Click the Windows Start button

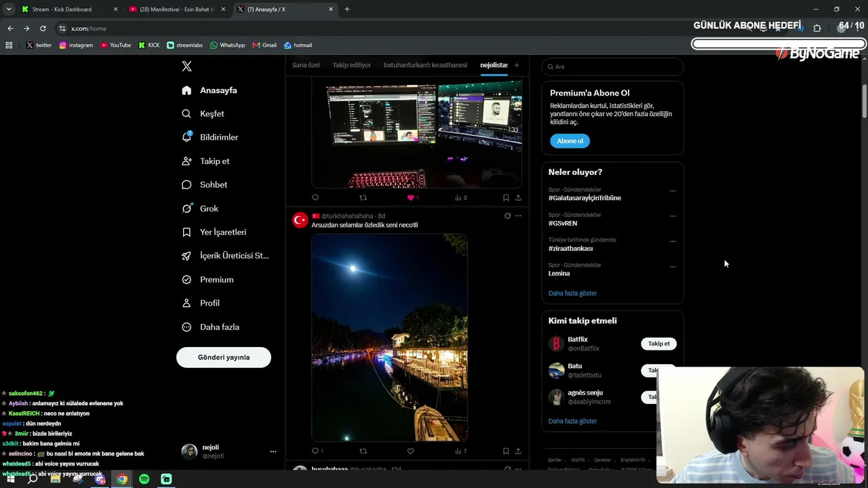pos(11,479)
